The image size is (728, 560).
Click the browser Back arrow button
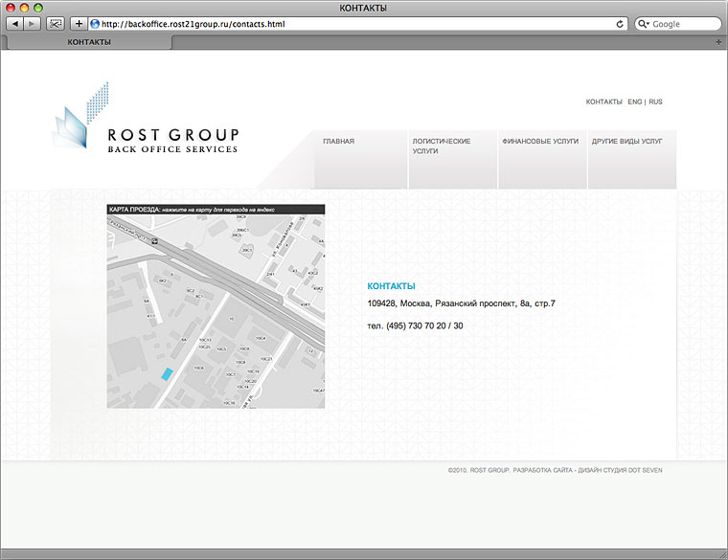pyautogui.click(x=14, y=24)
